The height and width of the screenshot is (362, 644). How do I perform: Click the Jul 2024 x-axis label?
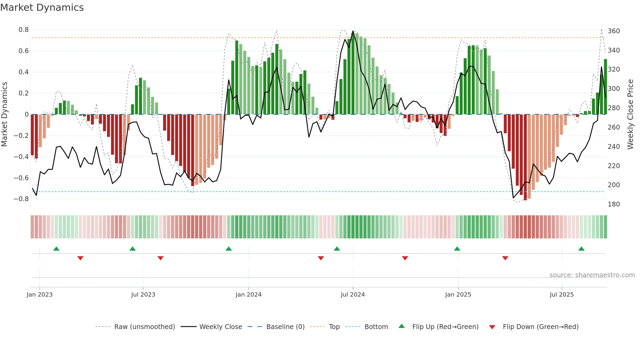pyautogui.click(x=353, y=294)
